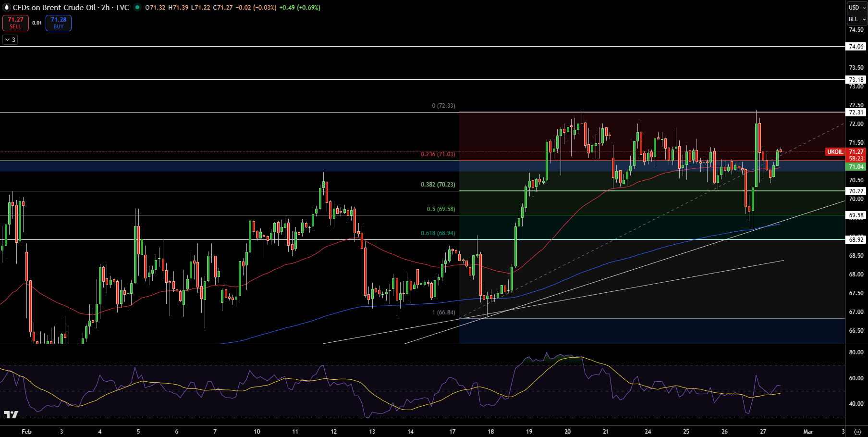This screenshot has height=437, width=868.
Task: Click the Mar label on the time axis
Action: pos(808,432)
